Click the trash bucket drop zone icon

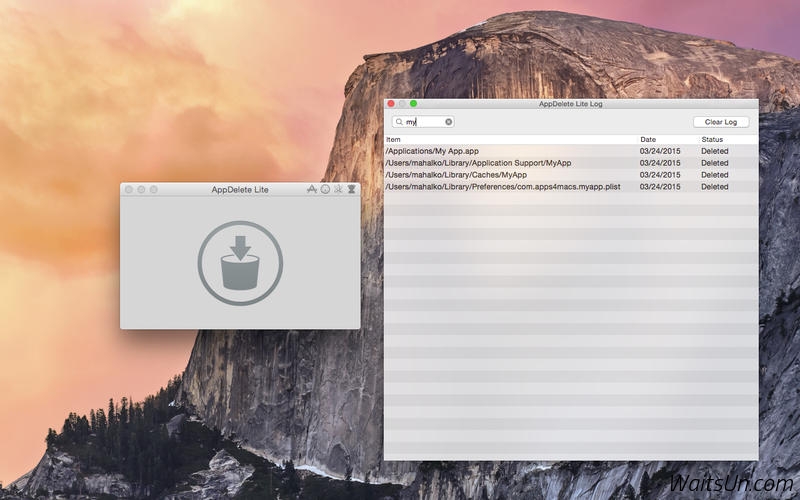(x=240, y=263)
